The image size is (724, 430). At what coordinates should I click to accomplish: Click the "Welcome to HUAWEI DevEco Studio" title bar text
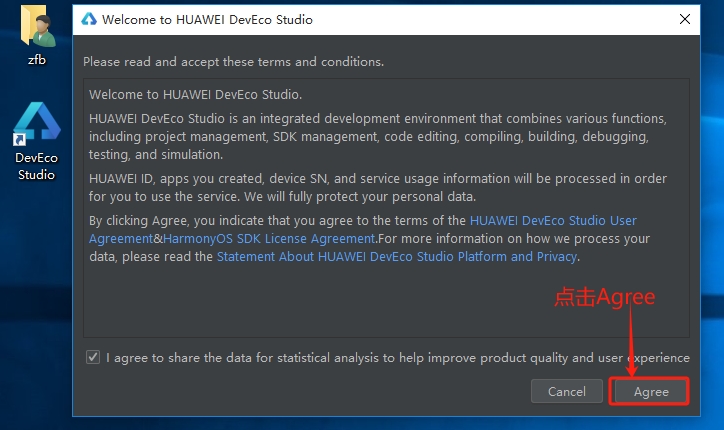coord(207,19)
